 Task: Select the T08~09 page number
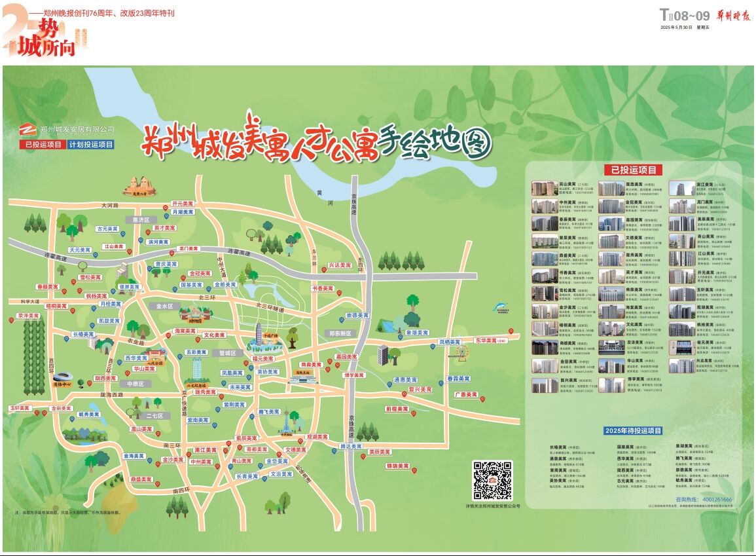[685, 16]
